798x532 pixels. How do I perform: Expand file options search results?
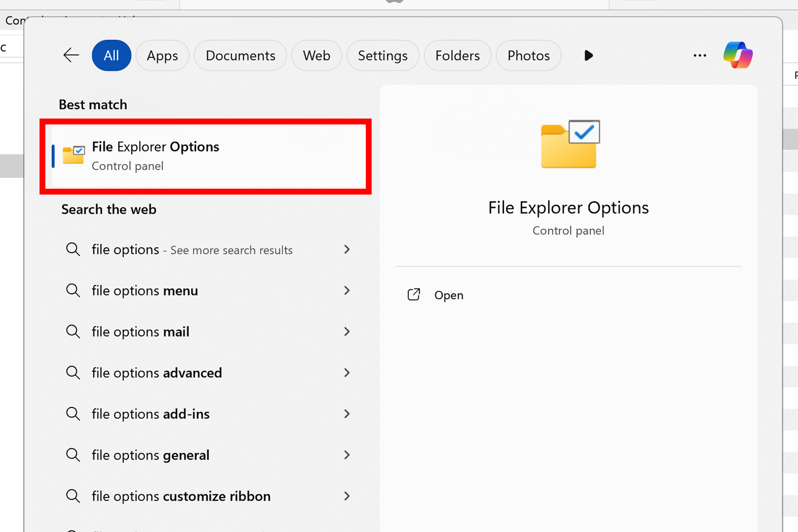(x=347, y=249)
